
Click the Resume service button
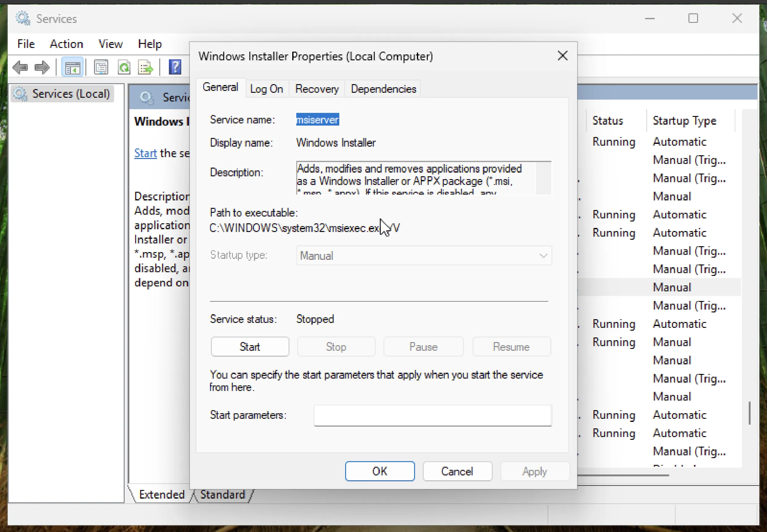[x=512, y=347]
